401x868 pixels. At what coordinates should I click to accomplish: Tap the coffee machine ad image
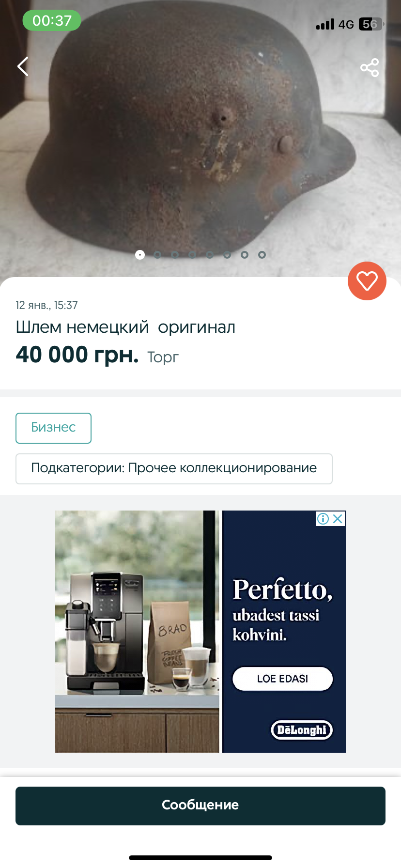pyautogui.click(x=137, y=632)
